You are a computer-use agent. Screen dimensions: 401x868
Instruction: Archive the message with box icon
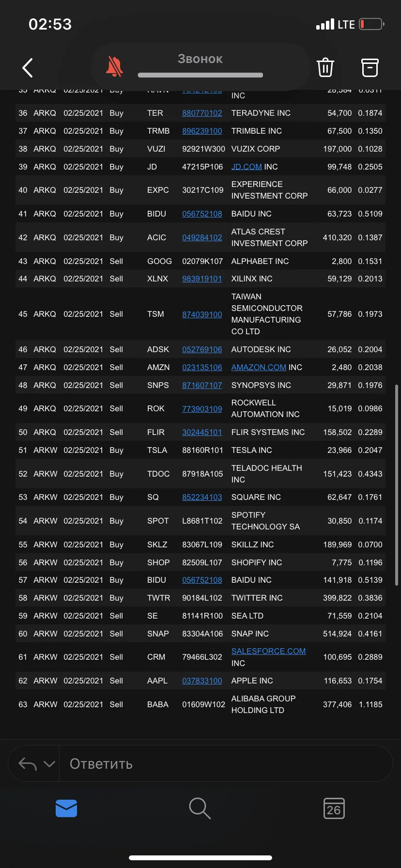click(x=370, y=67)
